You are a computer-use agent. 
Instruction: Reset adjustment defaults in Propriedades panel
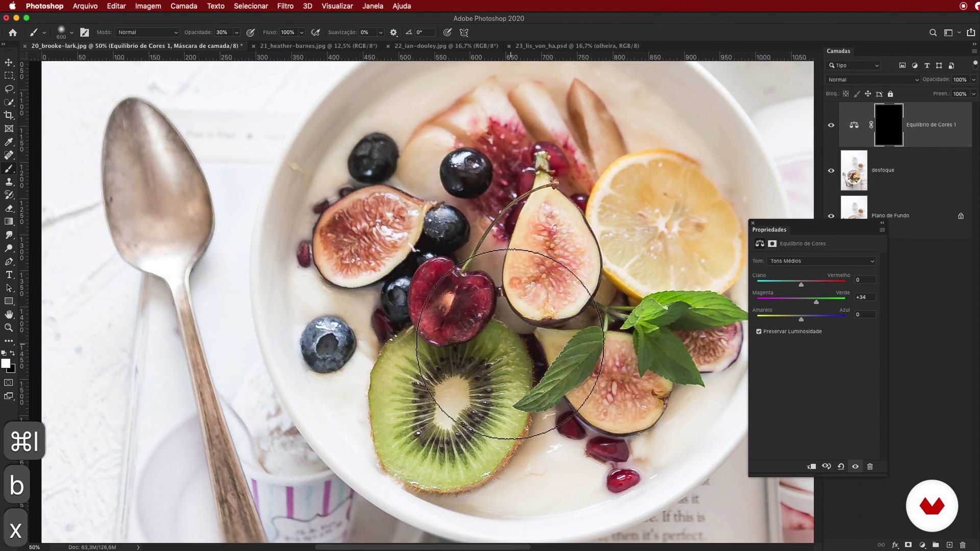841,466
